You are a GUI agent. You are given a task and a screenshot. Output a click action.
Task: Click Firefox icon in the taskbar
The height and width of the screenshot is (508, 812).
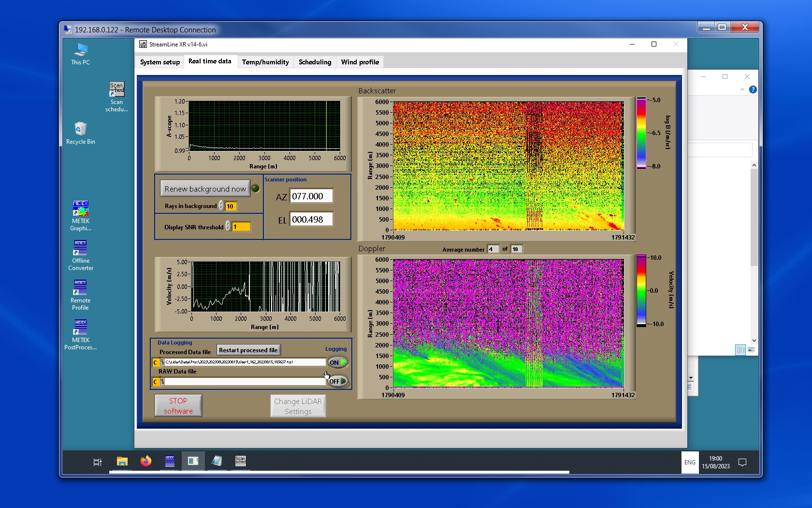tap(145, 461)
